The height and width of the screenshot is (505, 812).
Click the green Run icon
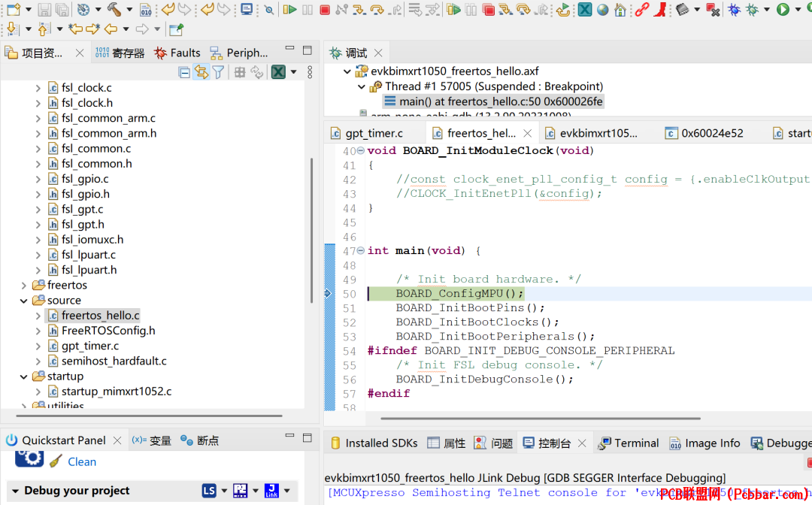pyautogui.click(x=783, y=9)
